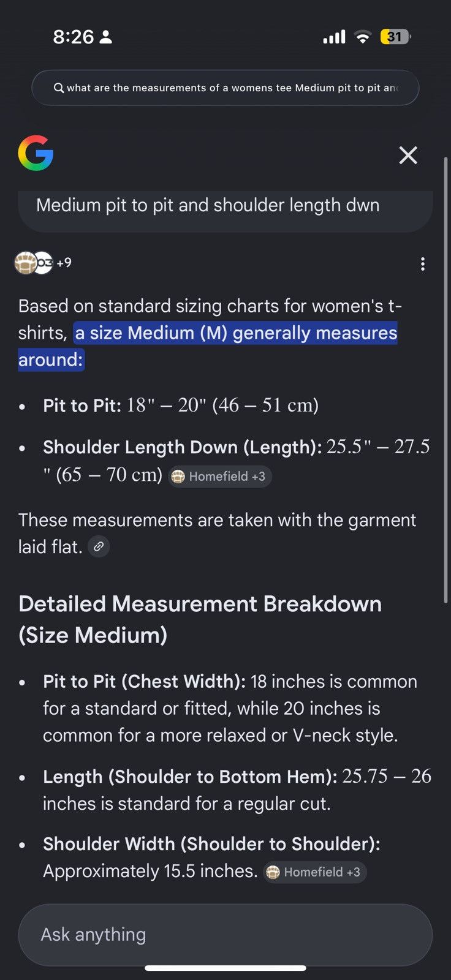Tap the link chip after 'laid flat'
The image size is (451, 980).
click(99, 546)
